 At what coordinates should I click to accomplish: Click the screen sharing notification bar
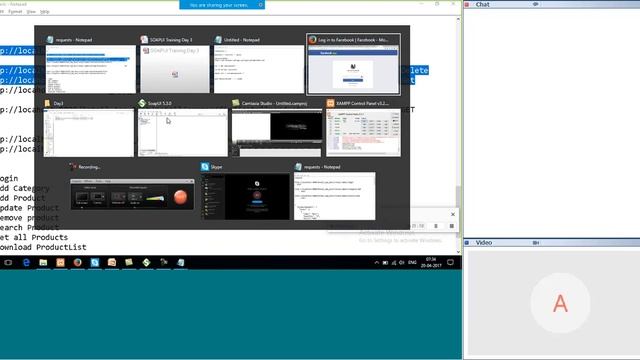(222, 5)
